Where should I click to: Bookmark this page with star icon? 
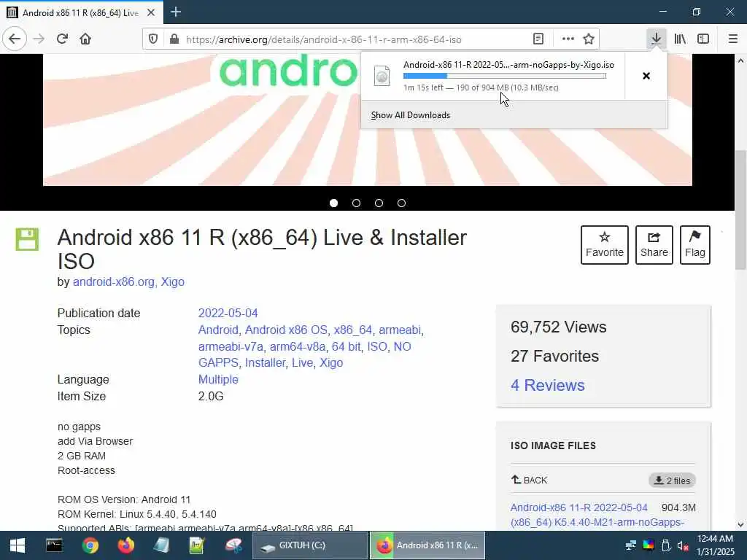[589, 39]
